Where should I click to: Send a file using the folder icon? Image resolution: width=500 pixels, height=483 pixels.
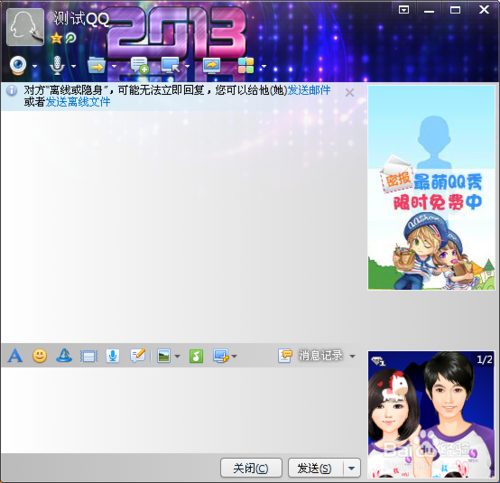97,65
